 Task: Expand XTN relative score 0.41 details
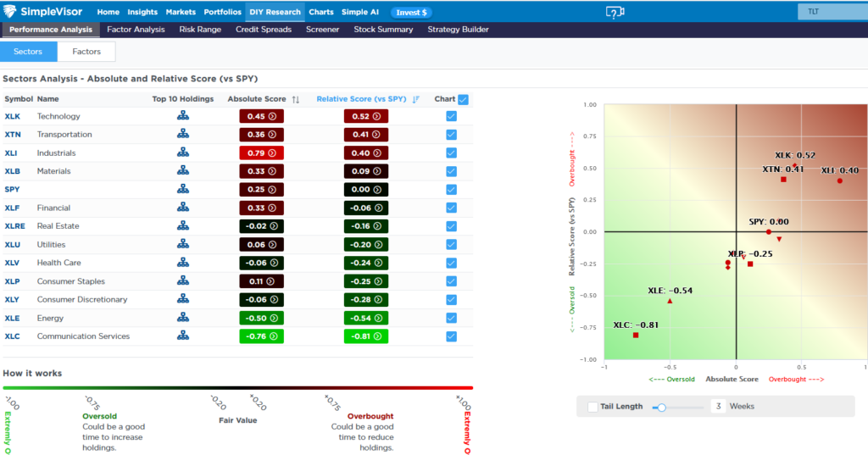[x=366, y=135]
